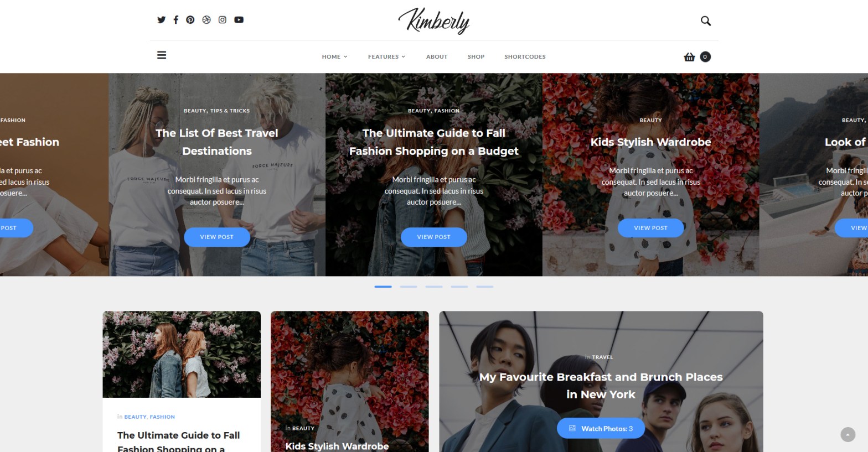Open the Dribbble social icon

pyautogui.click(x=206, y=20)
